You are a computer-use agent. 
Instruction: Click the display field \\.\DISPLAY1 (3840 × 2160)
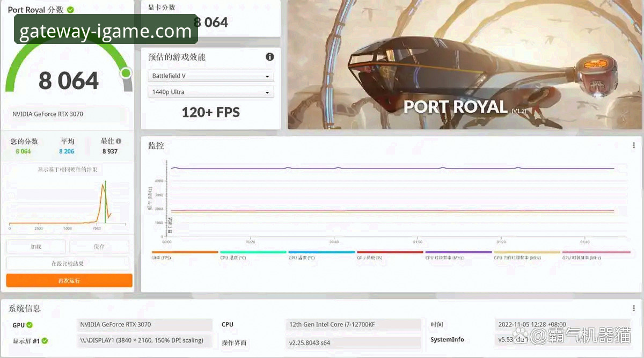click(145, 341)
